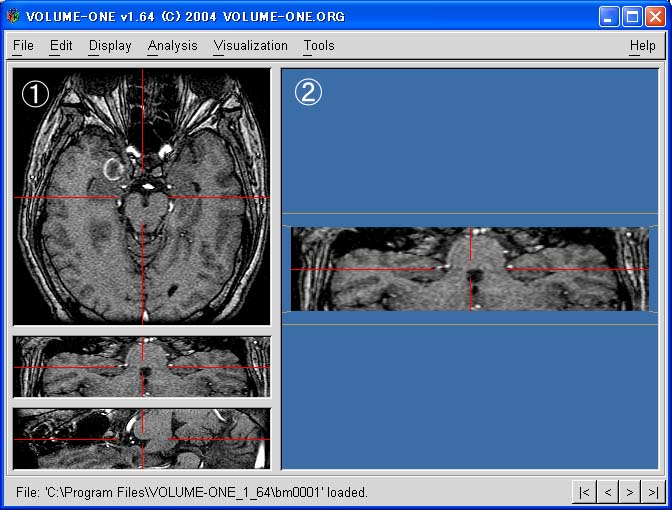Click the VOLUME-ONE app icon in title bar
Viewport: 672px width, 510px height.
point(14,16)
